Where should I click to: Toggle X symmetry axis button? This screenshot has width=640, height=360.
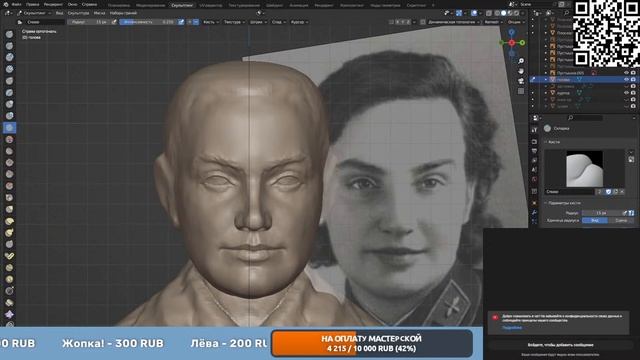coord(398,22)
